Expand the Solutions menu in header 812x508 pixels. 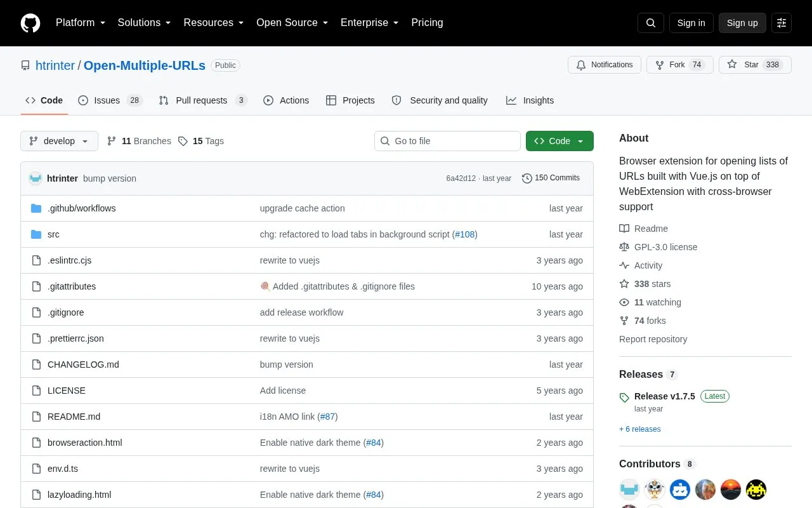tap(145, 23)
